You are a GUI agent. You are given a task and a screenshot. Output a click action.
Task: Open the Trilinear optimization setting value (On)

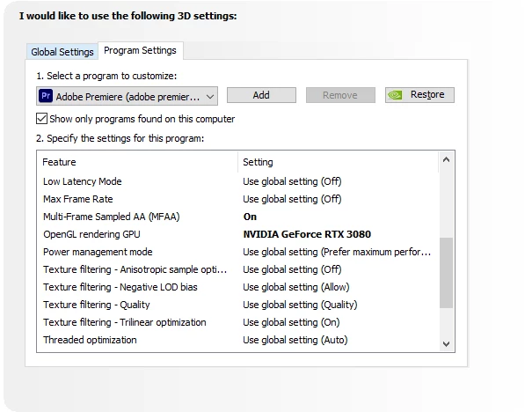[x=291, y=322]
